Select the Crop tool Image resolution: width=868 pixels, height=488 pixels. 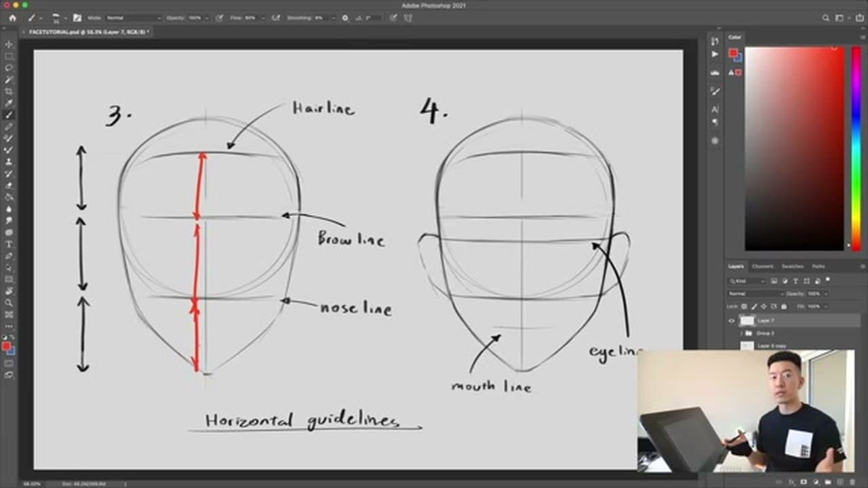(x=9, y=91)
